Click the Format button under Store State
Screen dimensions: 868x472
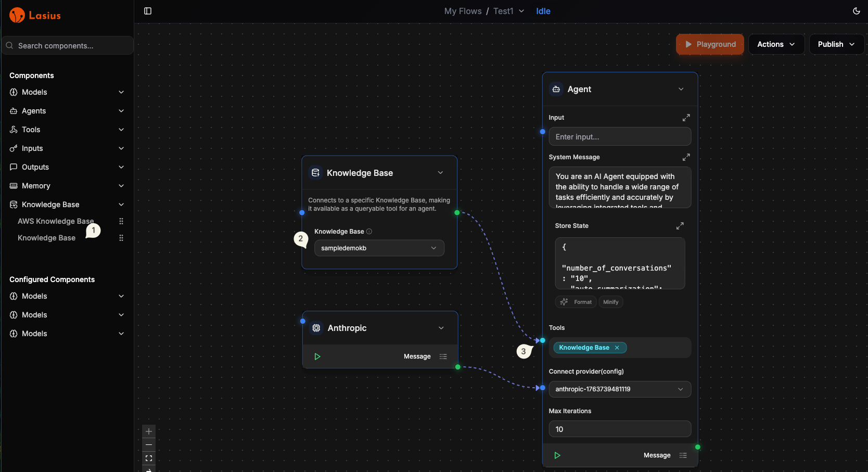point(576,302)
